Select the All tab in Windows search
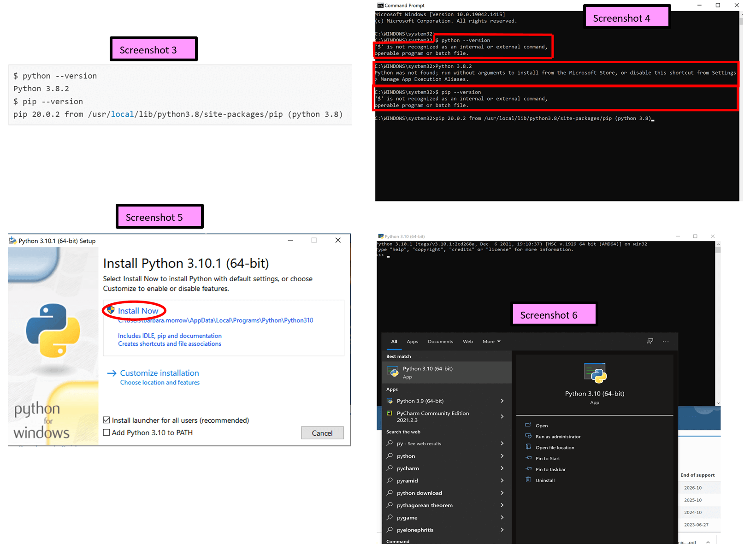The image size is (756, 544). tap(394, 342)
